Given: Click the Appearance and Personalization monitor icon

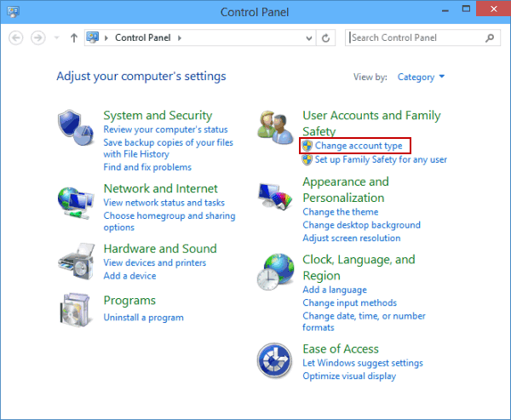Looking at the screenshot, I should (276, 196).
